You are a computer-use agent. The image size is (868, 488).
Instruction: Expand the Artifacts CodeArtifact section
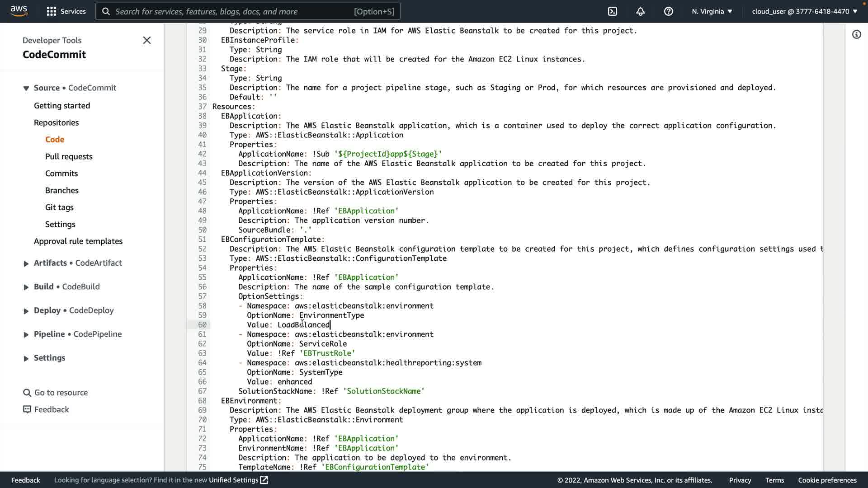[26, 263]
